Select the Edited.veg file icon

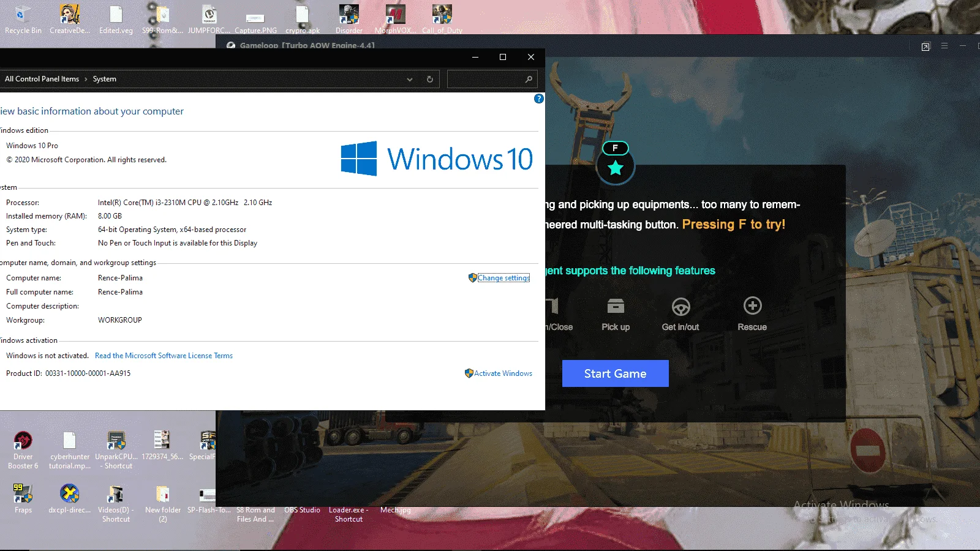pyautogui.click(x=116, y=18)
